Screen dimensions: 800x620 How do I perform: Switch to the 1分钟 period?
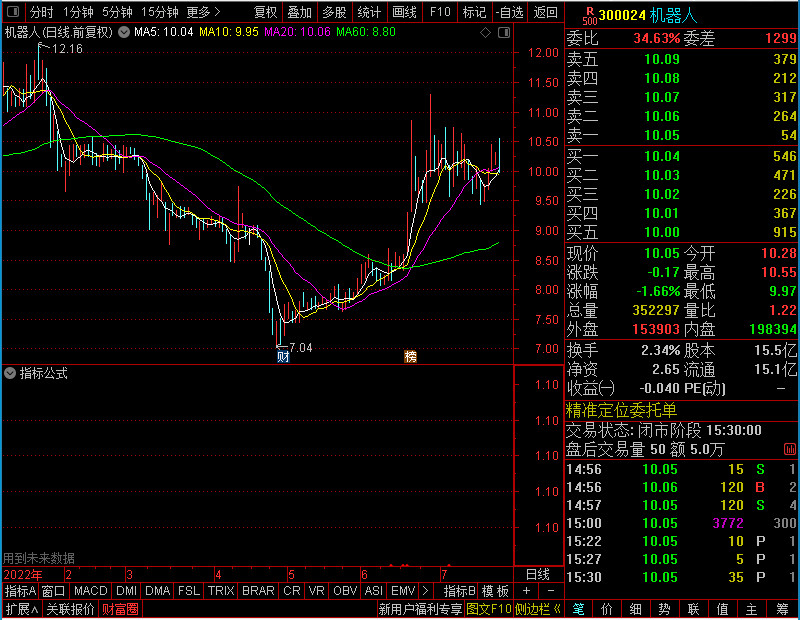78,12
